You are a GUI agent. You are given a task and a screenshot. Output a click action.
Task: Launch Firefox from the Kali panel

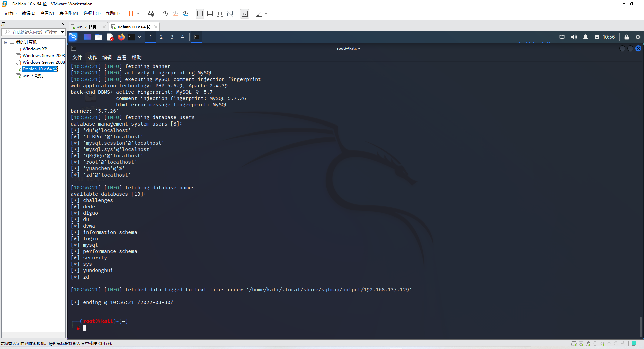pyautogui.click(x=121, y=37)
